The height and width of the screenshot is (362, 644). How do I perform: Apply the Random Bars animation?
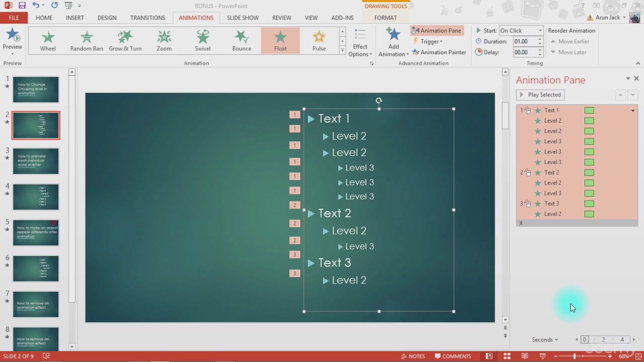point(86,40)
